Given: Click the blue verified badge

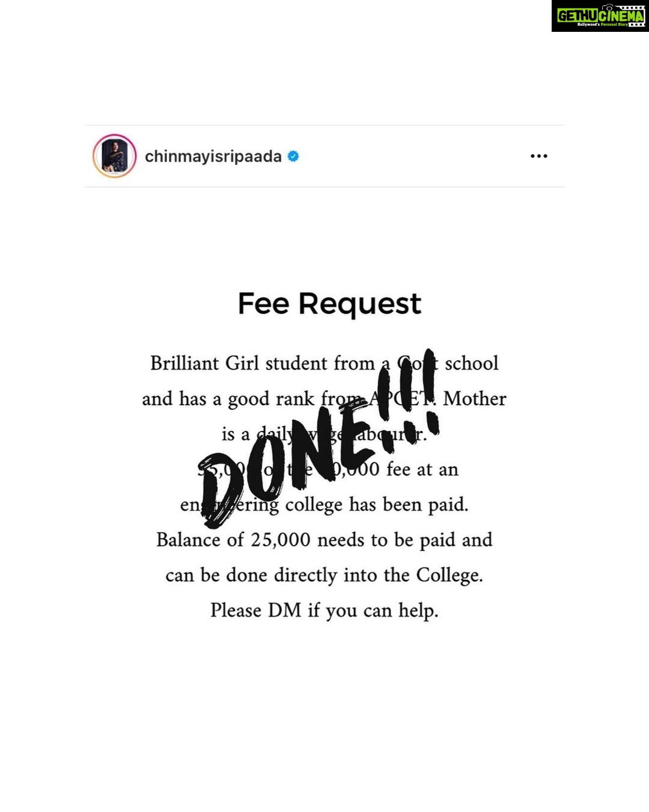Looking at the screenshot, I should (293, 156).
